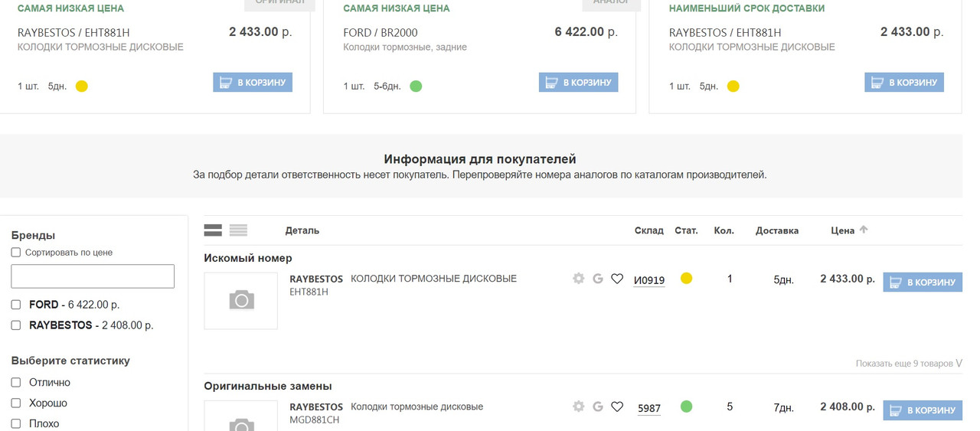Click the G icon in MGD881CH row
This screenshot has width=980, height=431.
tap(598, 407)
